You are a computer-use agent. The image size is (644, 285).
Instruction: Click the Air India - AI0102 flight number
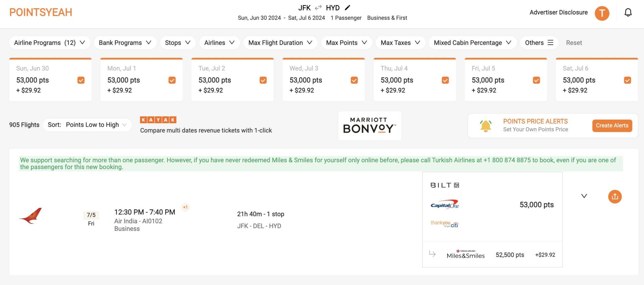[x=138, y=221]
